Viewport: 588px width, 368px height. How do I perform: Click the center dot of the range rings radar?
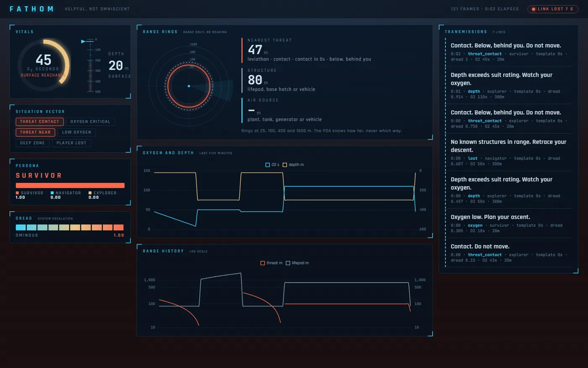click(x=189, y=86)
